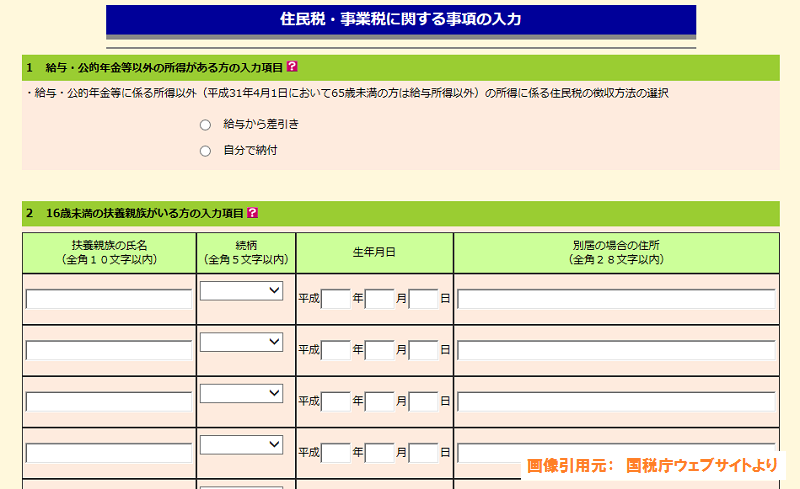Open 続柄 dropdown in first row
Screen dimensions: 800x489
[241, 291]
